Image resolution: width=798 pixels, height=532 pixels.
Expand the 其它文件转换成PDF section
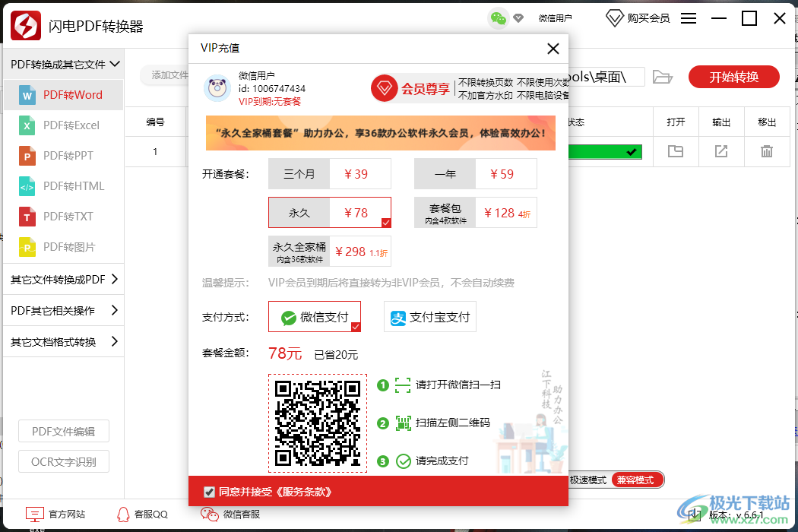pos(64,280)
